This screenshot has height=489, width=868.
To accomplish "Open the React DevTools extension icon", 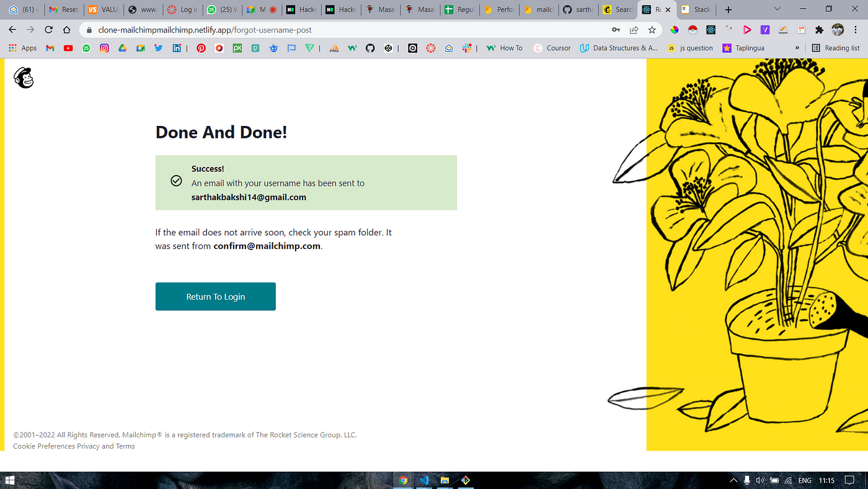I will (x=711, y=30).
